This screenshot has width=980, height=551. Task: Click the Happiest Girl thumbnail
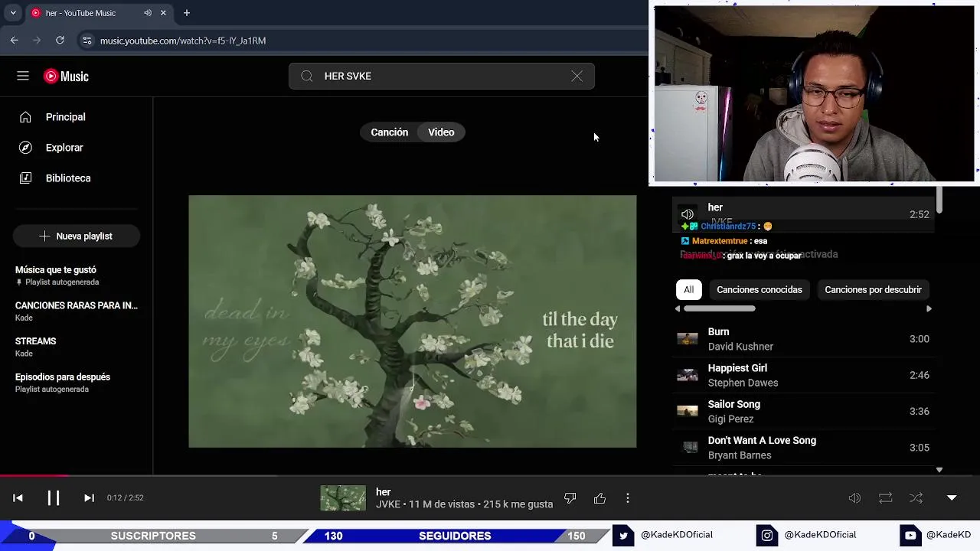(688, 375)
